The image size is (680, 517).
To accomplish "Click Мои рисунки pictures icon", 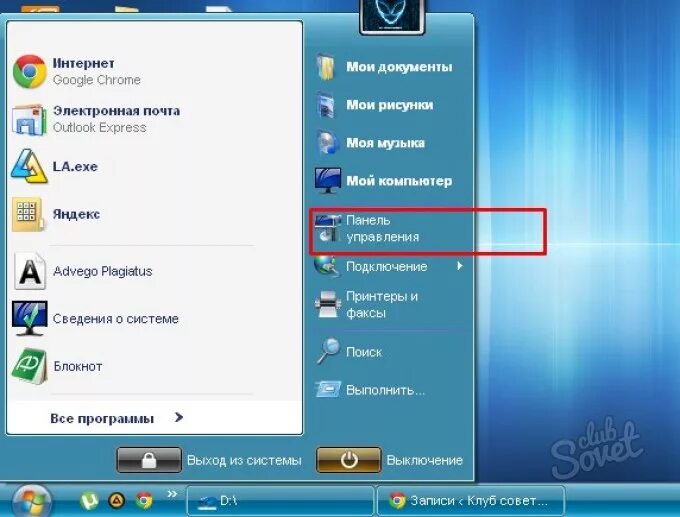I will [326, 105].
